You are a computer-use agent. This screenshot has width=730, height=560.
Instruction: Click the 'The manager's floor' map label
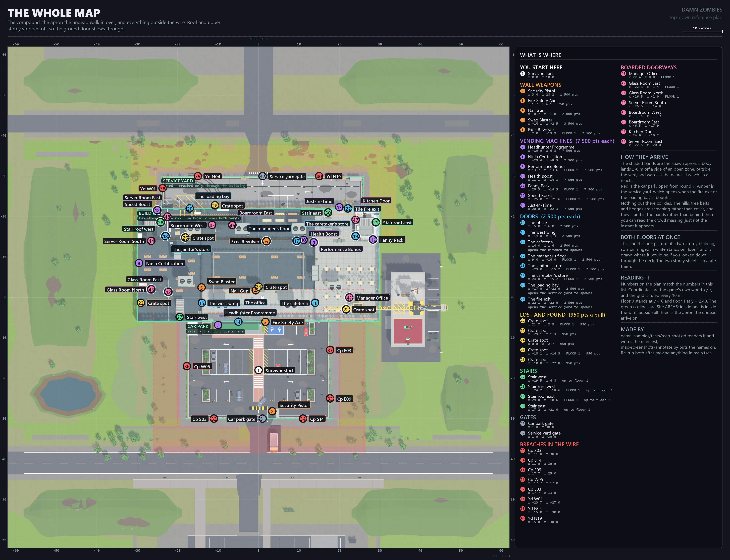pyautogui.click(x=269, y=229)
